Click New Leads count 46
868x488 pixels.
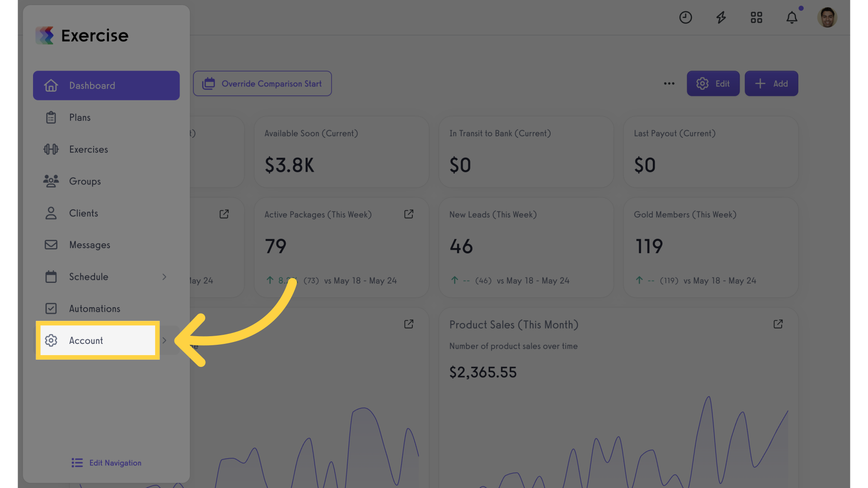point(461,246)
